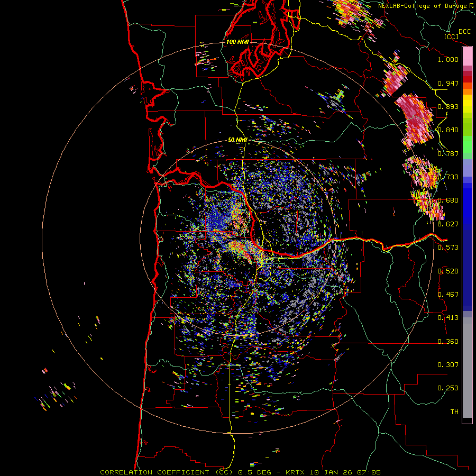Select the 0.573 color scale label

click(x=448, y=248)
